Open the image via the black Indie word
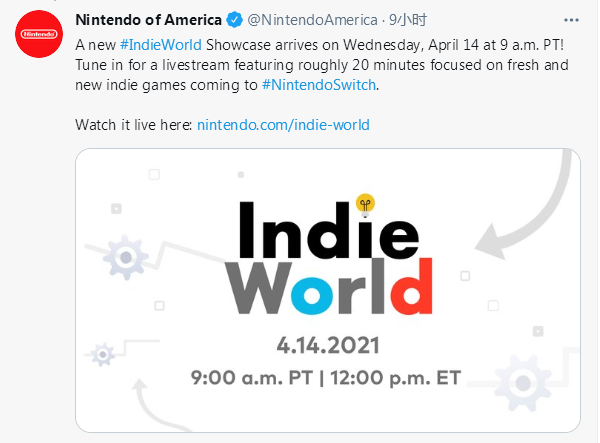600x443 pixels. coord(329,230)
